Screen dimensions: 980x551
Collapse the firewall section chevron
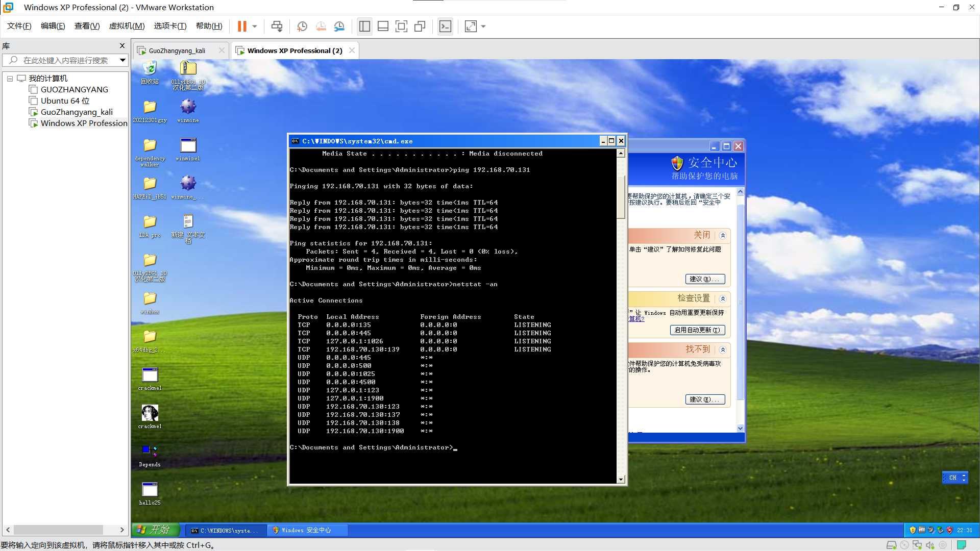(x=723, y=236)
